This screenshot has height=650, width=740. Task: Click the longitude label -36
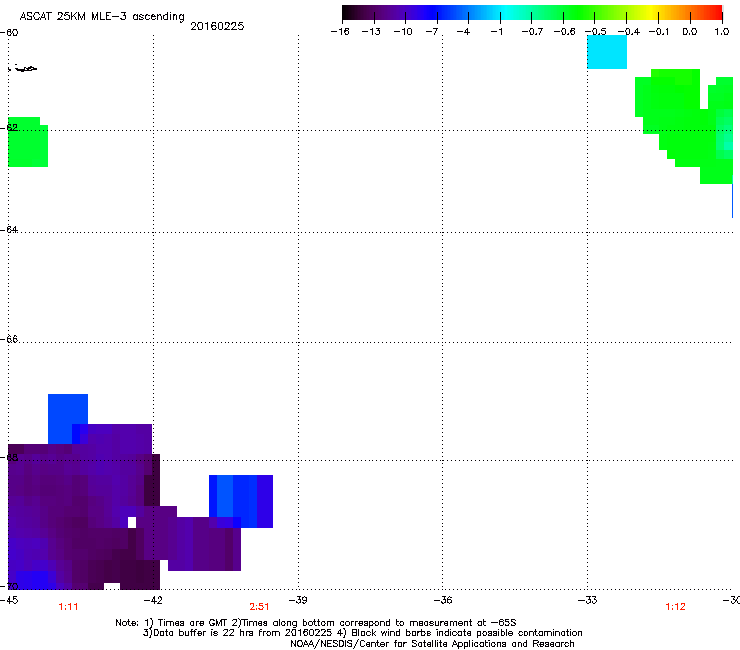pyautogui.click(x=443, y=600)
